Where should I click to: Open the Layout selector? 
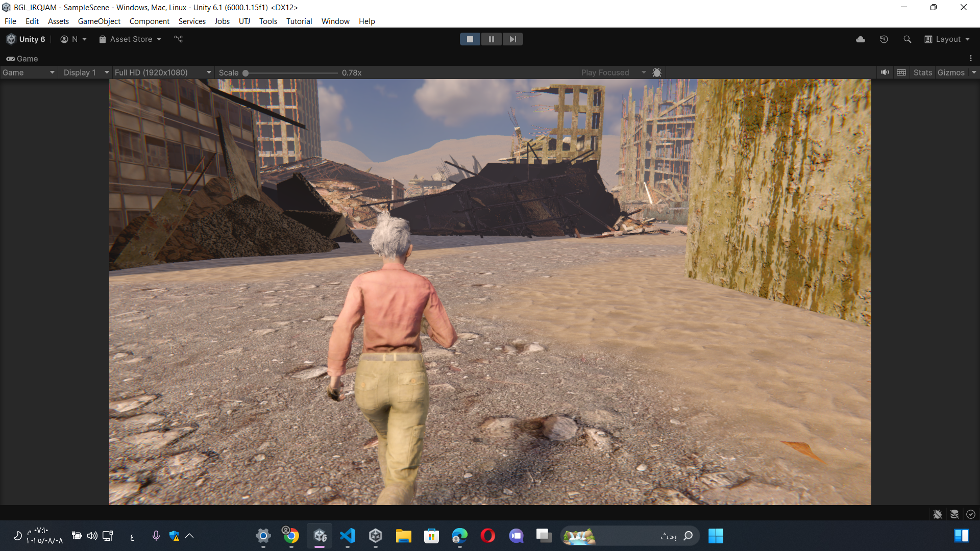pos(947,39)
